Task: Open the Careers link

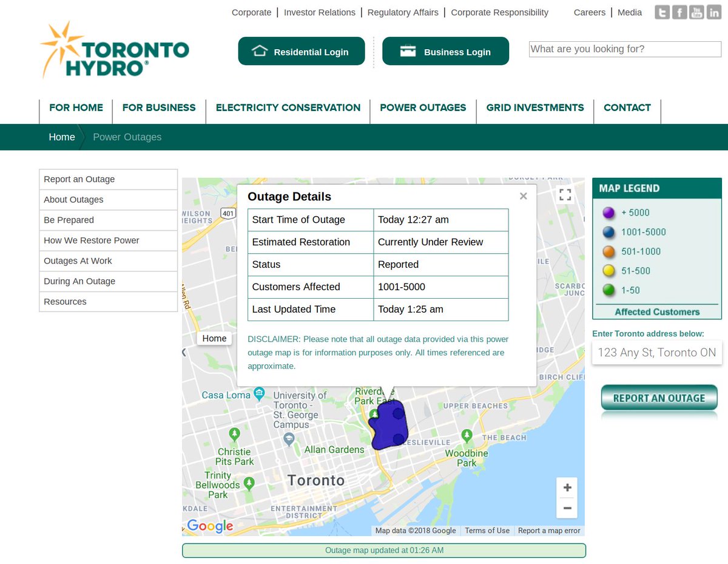Action: pyautogui.click(x=590, y=12)
